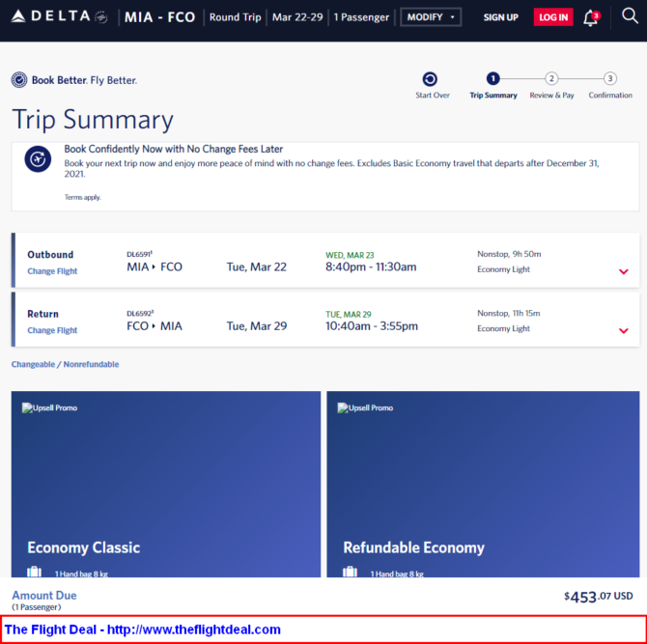Click Change Flight under Return
The image size is (647, 644).
[52, 330]
